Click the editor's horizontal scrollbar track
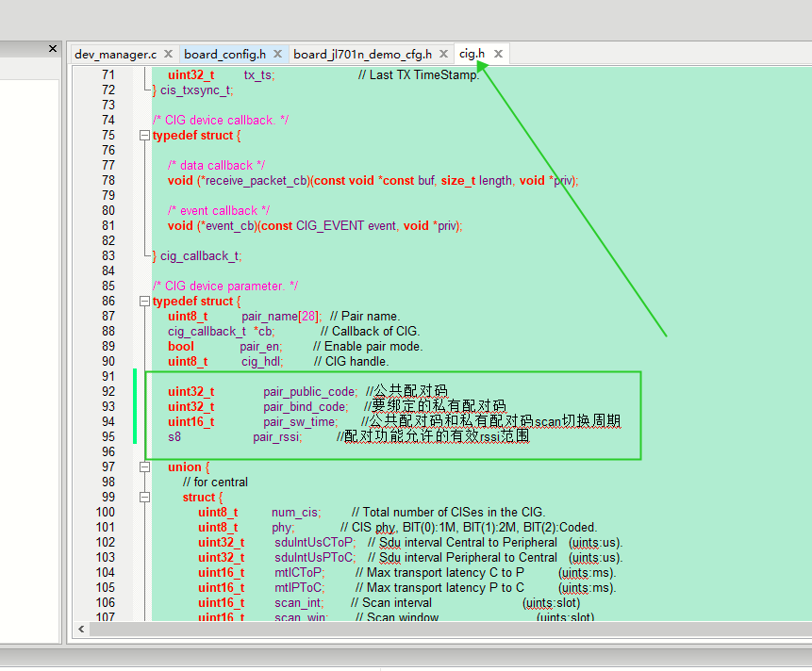The image size is (812, 671). tap(451, 630)
